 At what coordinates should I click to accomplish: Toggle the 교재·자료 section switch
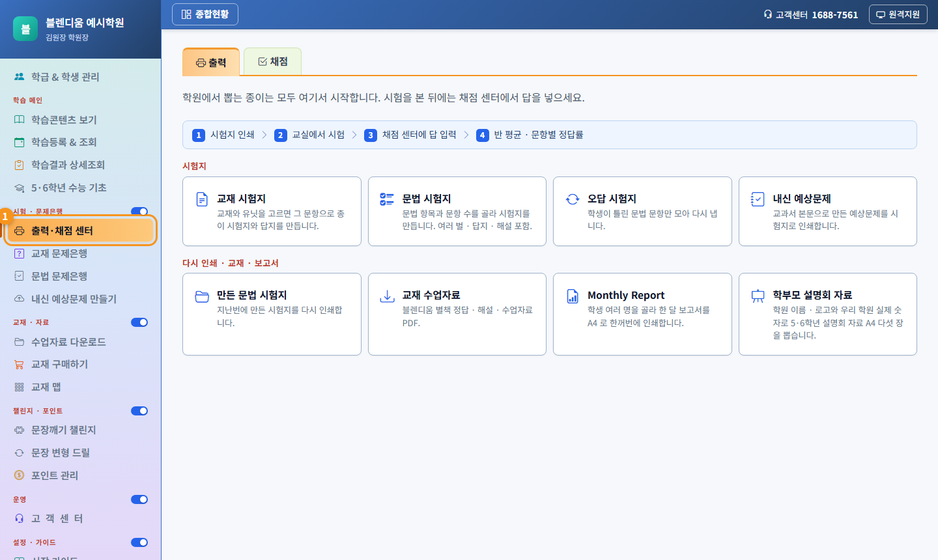coord(139,322)
